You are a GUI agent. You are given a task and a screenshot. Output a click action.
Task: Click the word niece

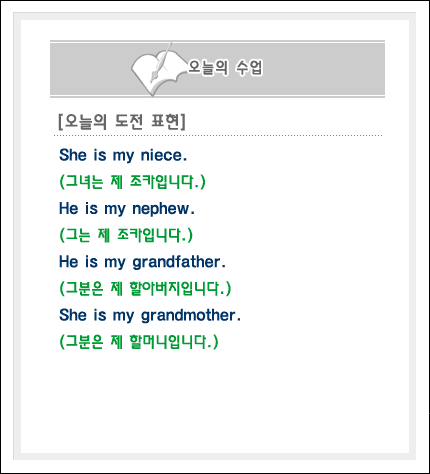[x=162, y=155]
